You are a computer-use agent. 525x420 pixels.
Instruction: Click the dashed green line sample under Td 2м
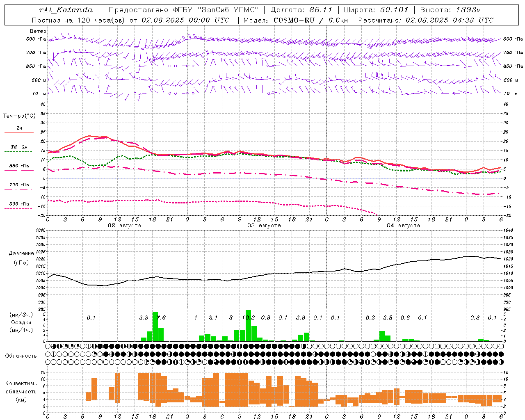coord(18,152)
